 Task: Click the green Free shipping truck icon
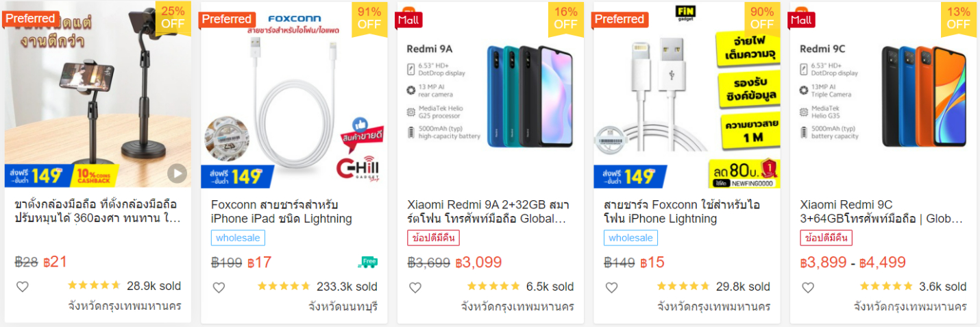tap(368, 262)
